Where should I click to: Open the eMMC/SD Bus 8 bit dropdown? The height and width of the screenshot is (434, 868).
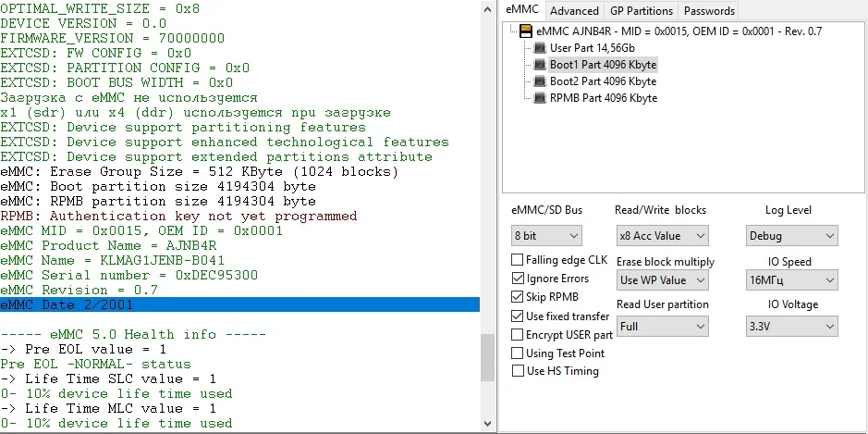pos(546,236)
